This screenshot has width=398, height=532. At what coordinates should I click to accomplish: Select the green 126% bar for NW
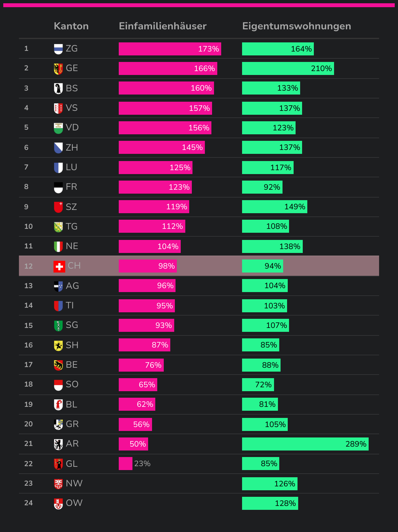click(x=269, y=484)
